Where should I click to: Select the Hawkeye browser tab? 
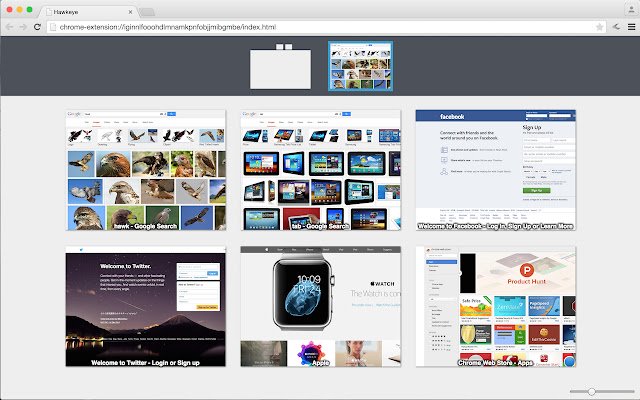pyautogui.click(x=88, y=12)
